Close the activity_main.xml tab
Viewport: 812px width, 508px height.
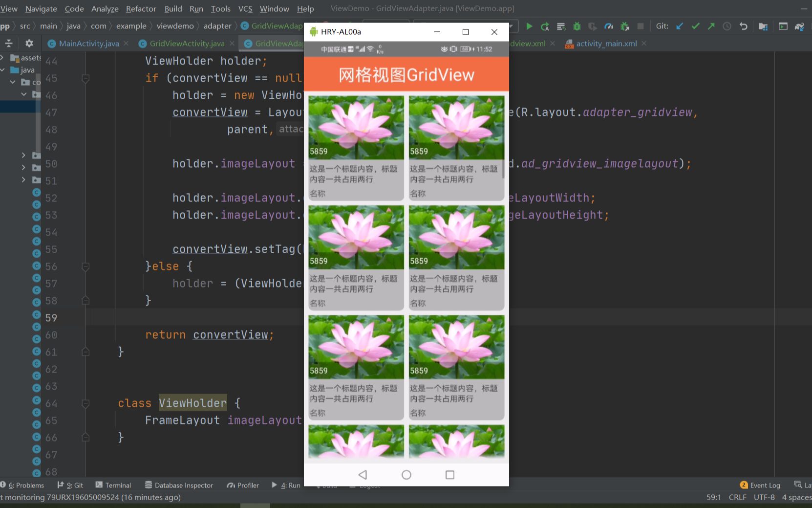click(644, 44)
